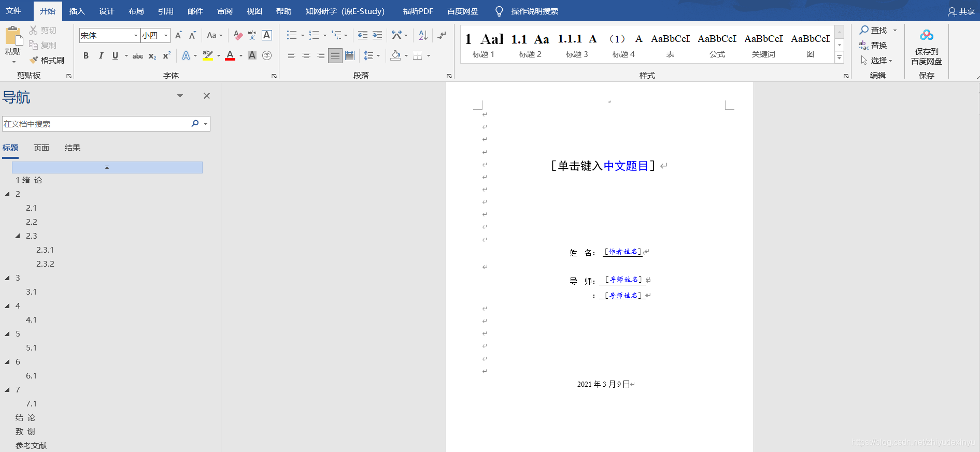980x452 pixels.
Task: Align text right
Action: tap(321, 55)
